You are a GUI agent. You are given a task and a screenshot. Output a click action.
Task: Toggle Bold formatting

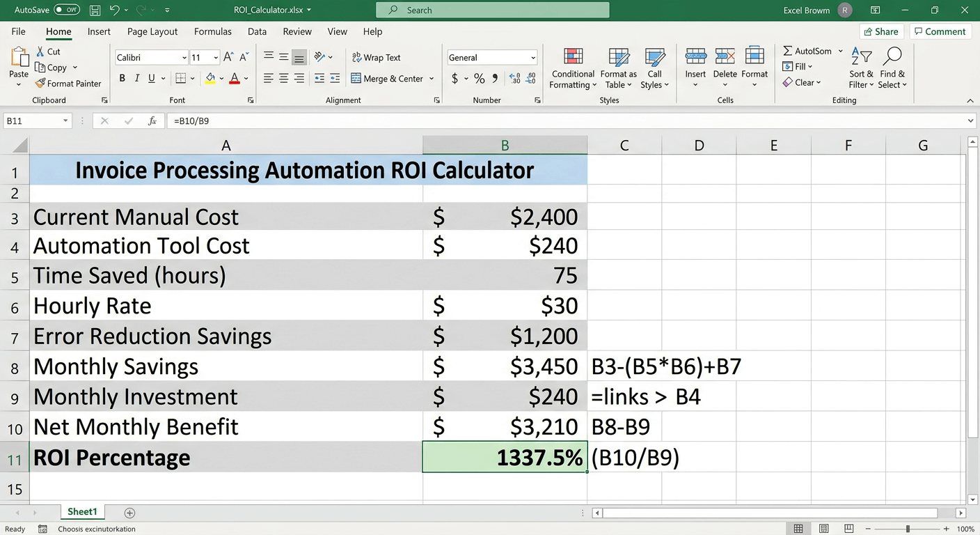pyautogui.click(x=122, y=79)
